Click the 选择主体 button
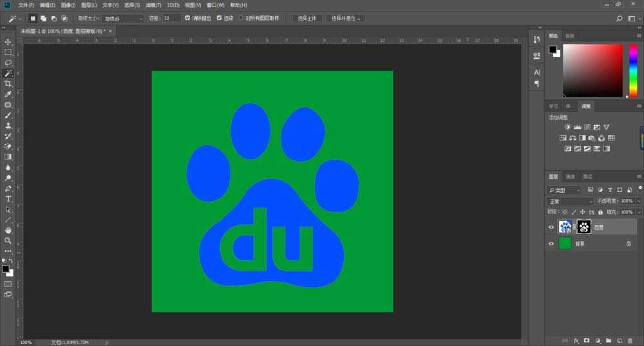Screen dimensions: 644x346 pos(307,19)
